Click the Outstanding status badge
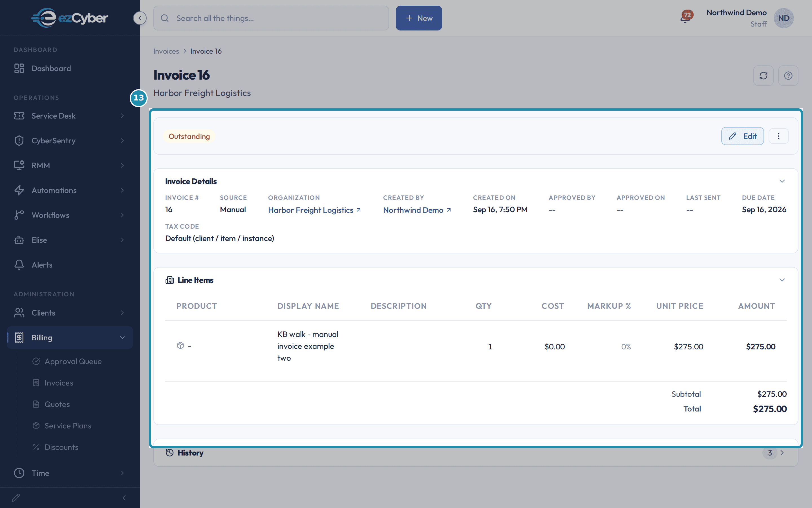812x508 pixels. pyautogui.click(x=189, y=136)
